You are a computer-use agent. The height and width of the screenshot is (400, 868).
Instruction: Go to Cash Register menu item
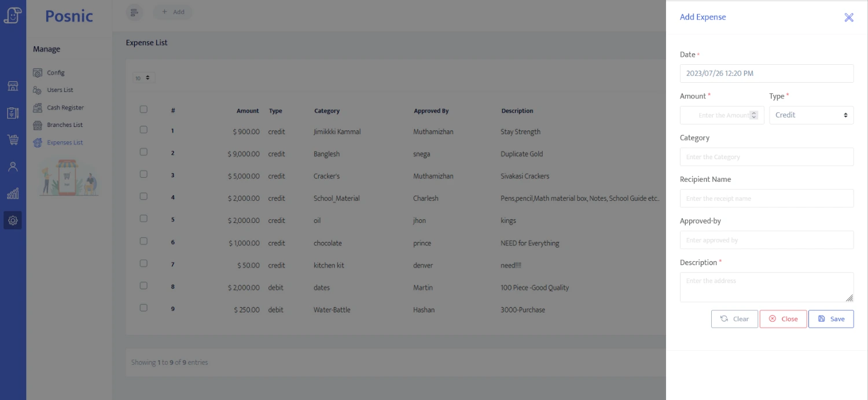click(65, 108)
